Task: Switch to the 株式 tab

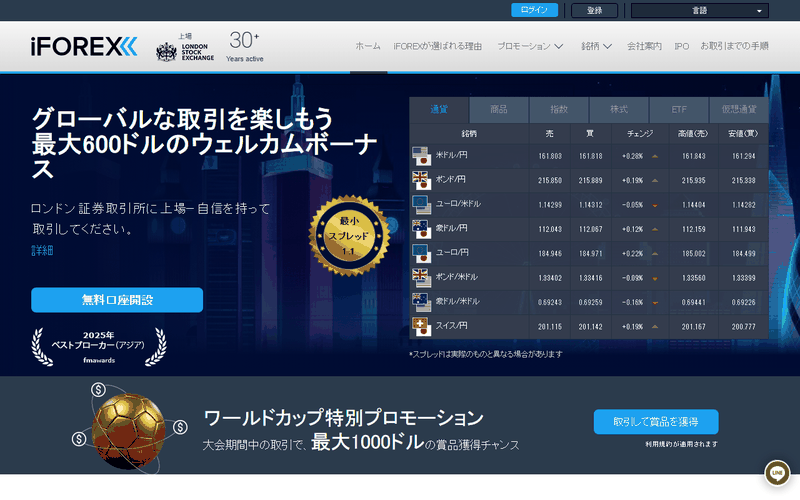Action: coord(619,109)
